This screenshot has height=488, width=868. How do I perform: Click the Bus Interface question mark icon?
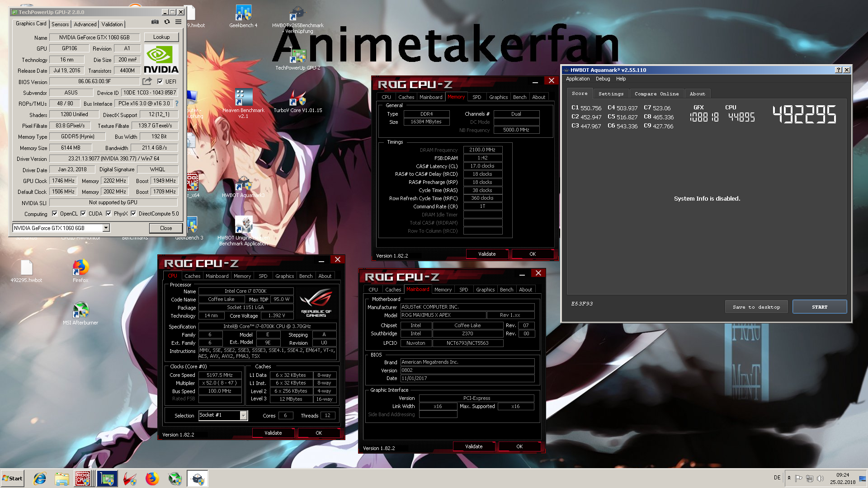pyautogui.click(x=177, y=103)
